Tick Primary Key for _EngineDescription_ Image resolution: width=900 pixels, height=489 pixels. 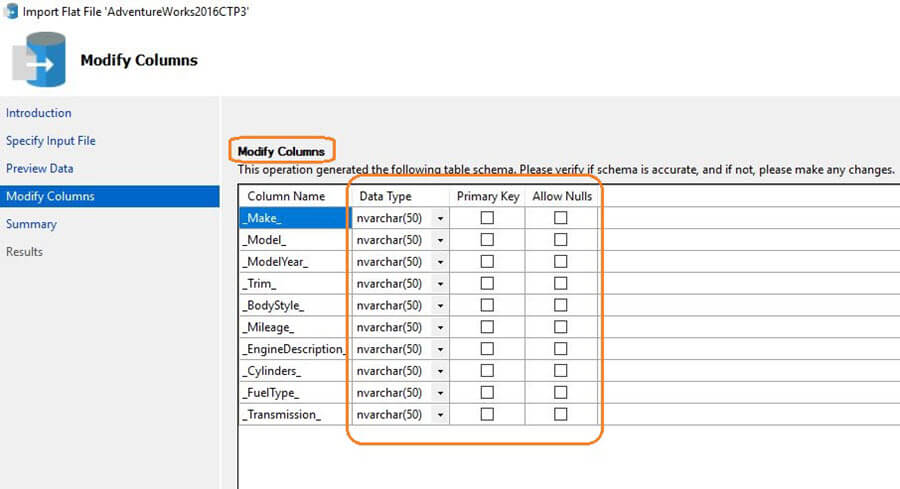[x=487, y=349]
